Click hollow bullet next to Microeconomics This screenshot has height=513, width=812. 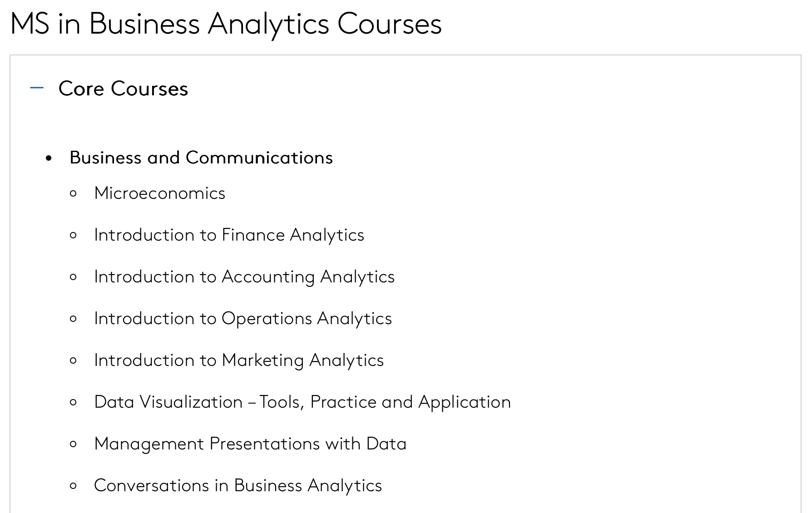[x=74, y=194]
